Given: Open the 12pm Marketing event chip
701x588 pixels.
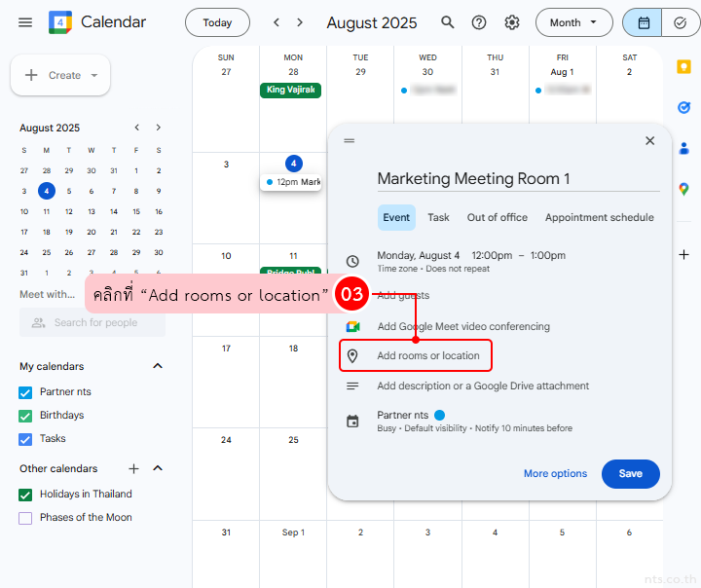Looking at the screenshot, I should [290, 182].
